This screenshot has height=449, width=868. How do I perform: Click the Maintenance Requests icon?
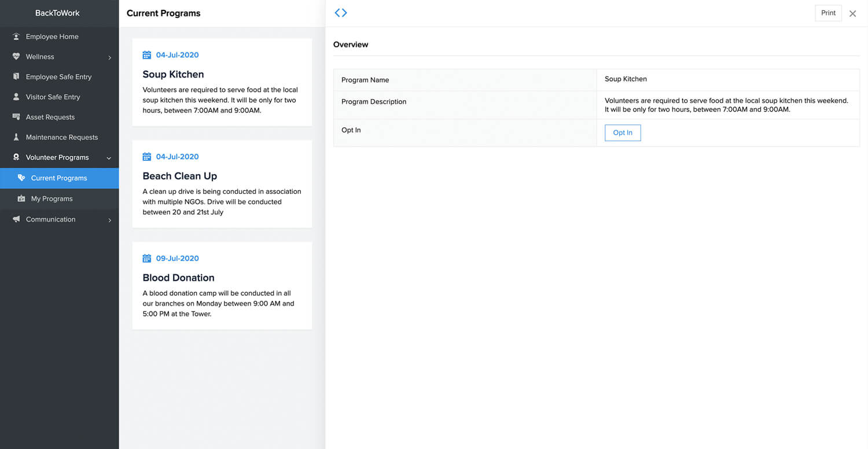[16, 137]
